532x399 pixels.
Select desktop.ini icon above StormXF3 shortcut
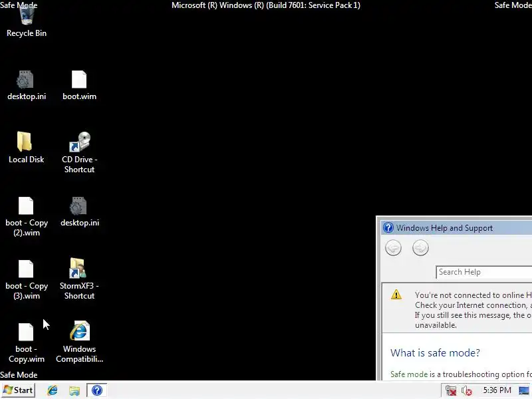(79, 211)
